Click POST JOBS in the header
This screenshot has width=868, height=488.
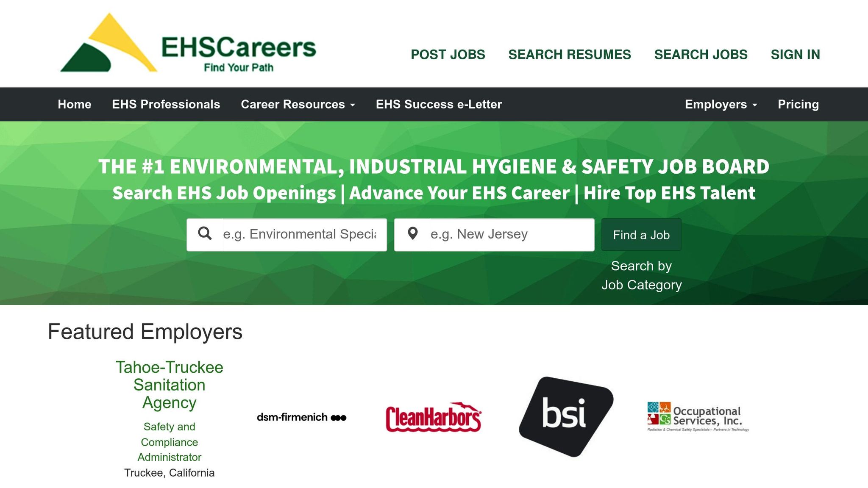(448, 54)
